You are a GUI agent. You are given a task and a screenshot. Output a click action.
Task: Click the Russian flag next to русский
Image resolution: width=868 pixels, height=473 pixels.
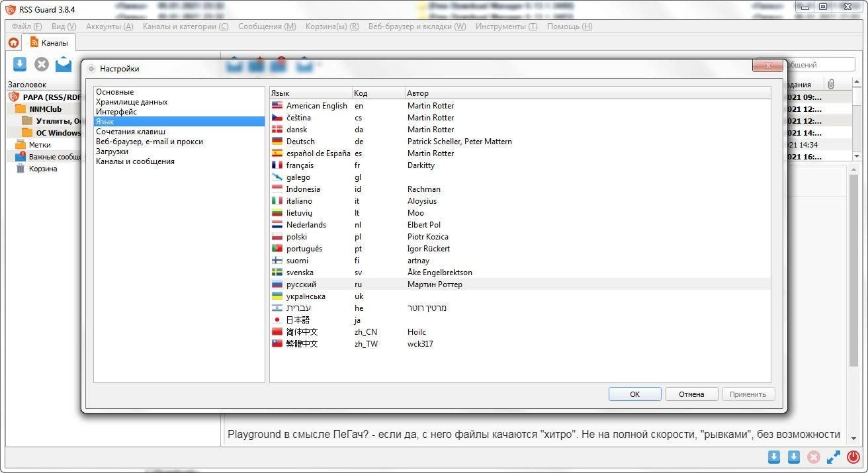[x=277, y=284]
